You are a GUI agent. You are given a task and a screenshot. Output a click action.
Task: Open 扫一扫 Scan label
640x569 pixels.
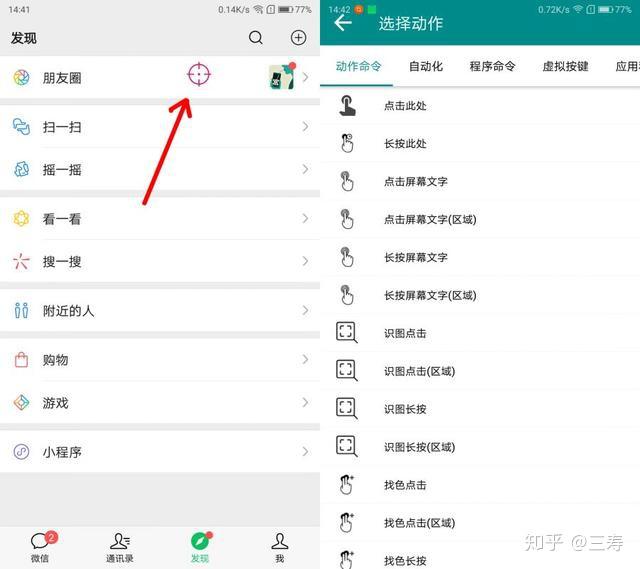click(x=62, y=127)
